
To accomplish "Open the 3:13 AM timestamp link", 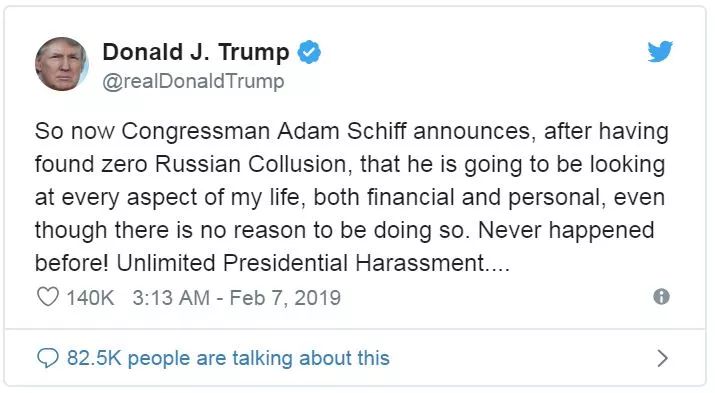I will coord(171,298).
